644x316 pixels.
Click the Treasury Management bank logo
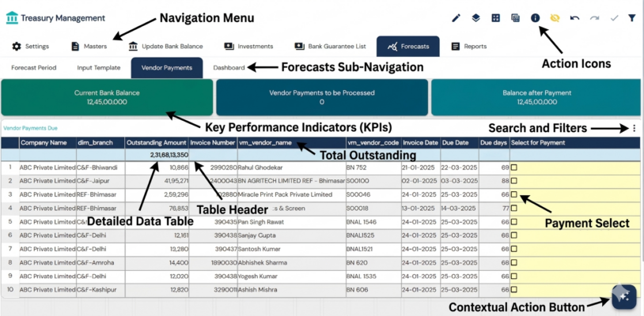[12, 18]
